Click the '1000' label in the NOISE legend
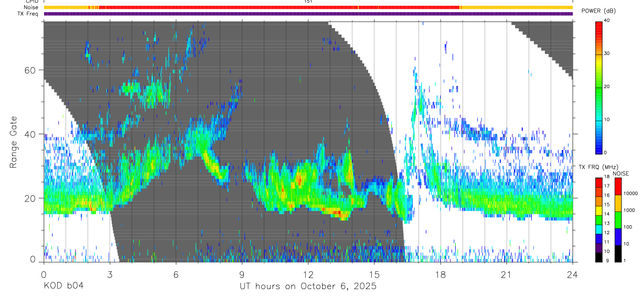This screenshot has width=644, height=297. click(629, 211)
